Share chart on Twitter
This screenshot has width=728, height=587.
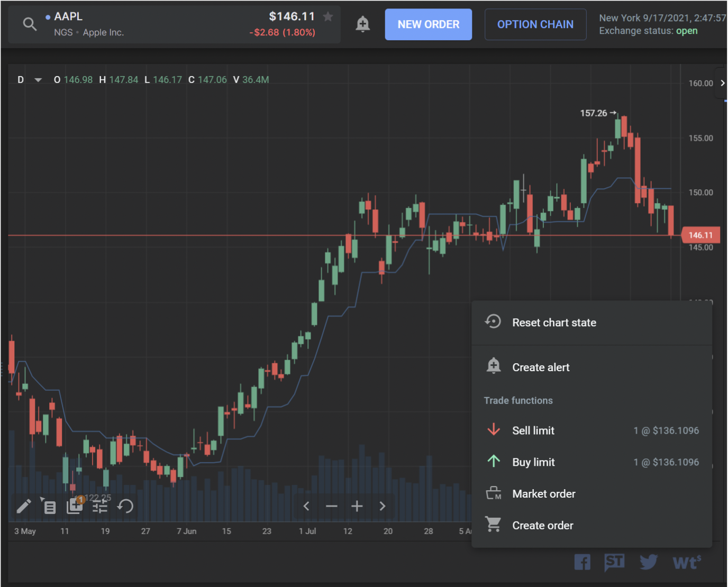coord(648,562)
